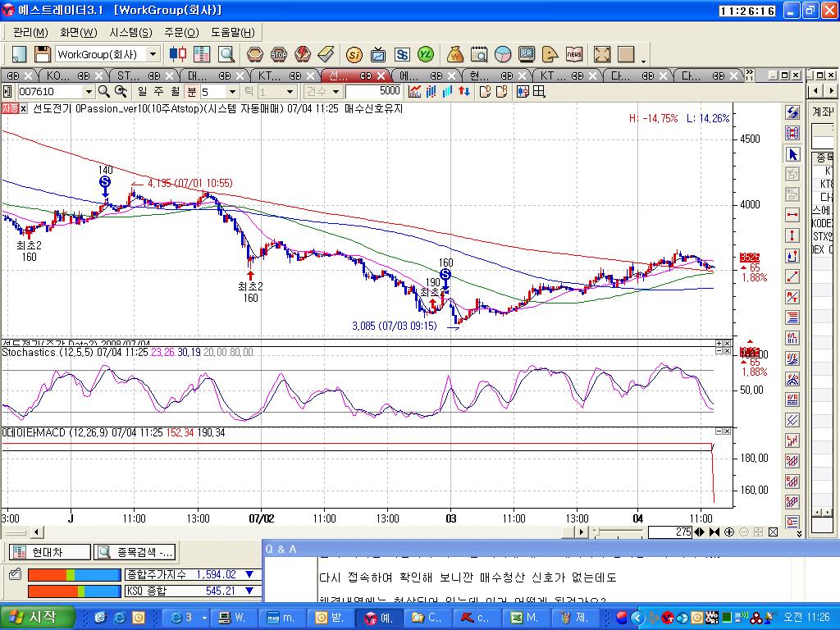Screen dimensions: 840x630
Task: Click the money bag toolbar icon
Action: coord(455,54)
